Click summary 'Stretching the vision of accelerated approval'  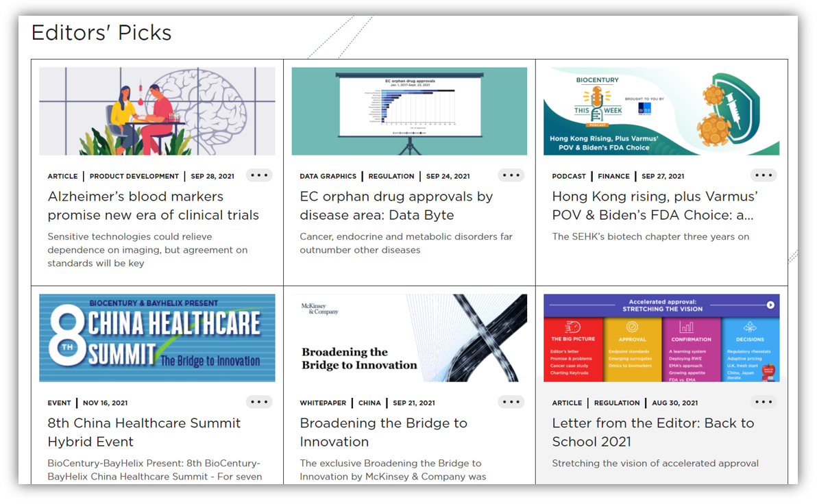655,464
